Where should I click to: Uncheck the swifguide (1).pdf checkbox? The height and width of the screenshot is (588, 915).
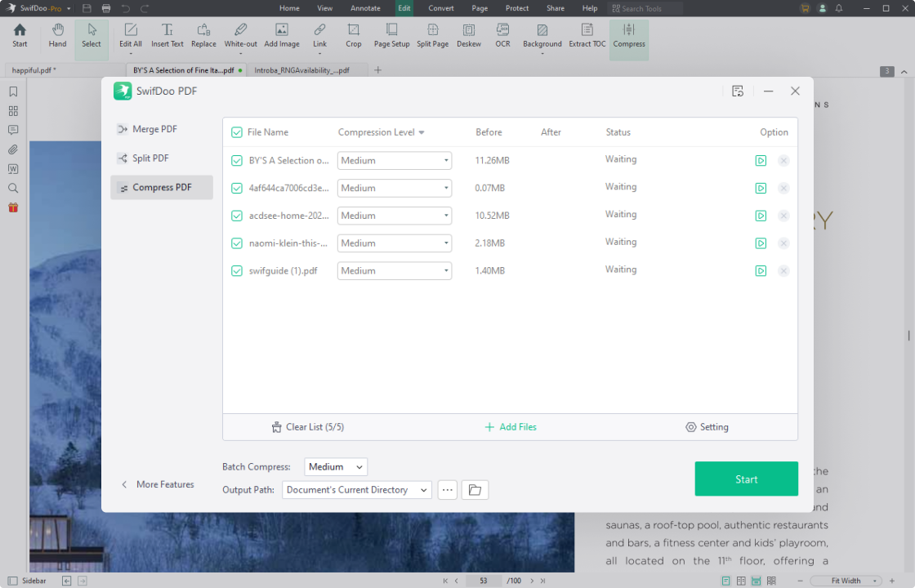[237, 270]
